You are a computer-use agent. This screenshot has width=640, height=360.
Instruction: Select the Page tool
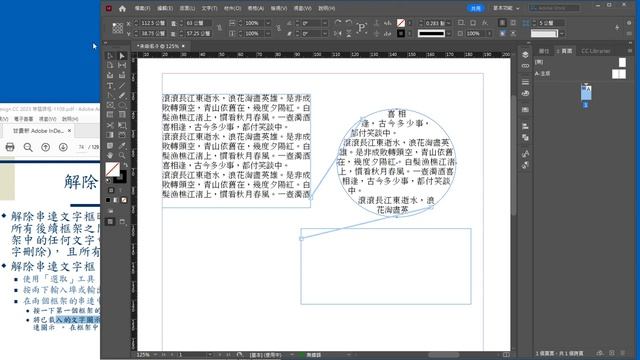click(110, 65)
